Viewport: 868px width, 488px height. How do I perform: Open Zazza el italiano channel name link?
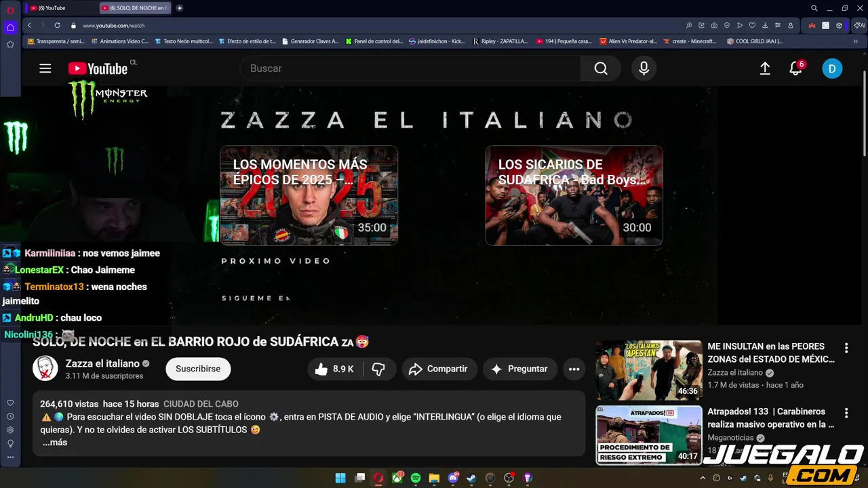(102, 363)
